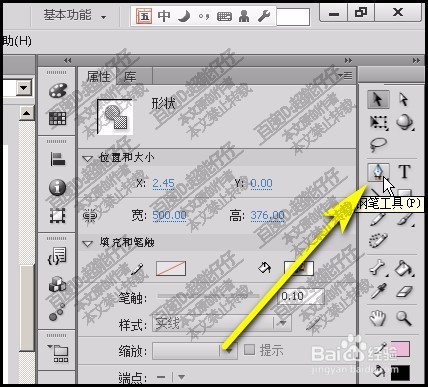Viewport: 428px width, 387px height.
Task: Click the stroke width field 0.10
Action: [301, 296]
